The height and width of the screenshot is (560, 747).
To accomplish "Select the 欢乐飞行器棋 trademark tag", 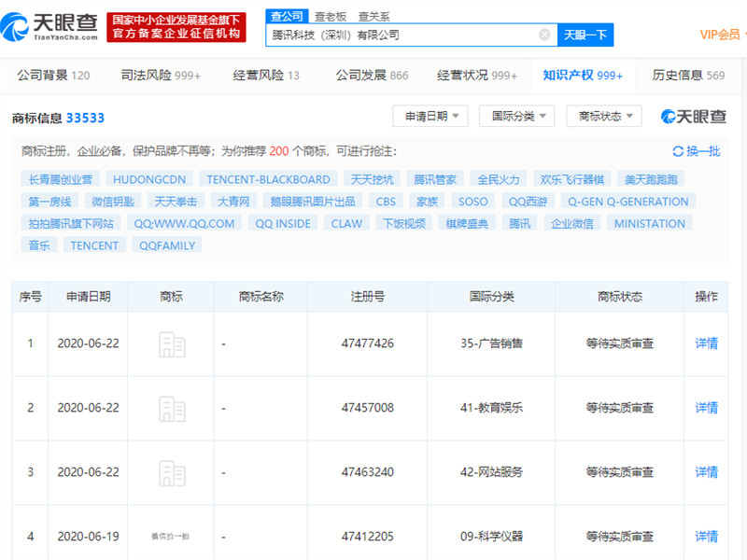I will click(572, 179).
